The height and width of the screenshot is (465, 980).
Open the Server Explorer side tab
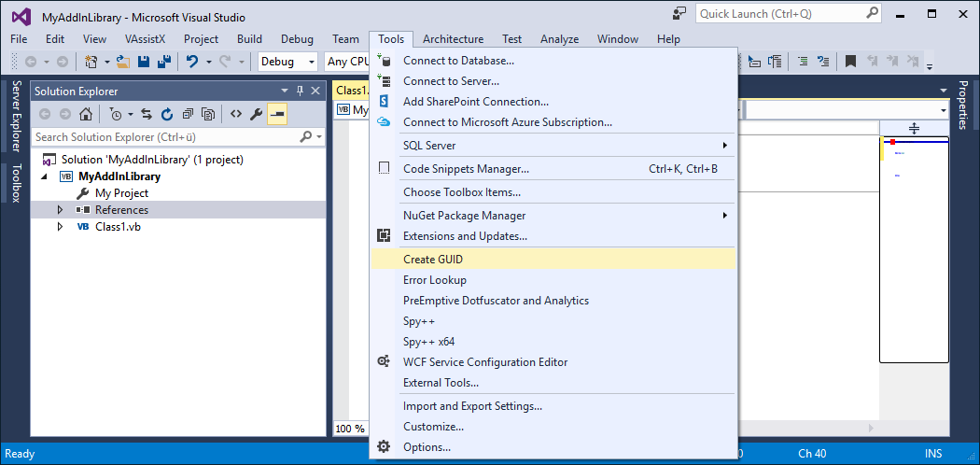tap(16, 116)
